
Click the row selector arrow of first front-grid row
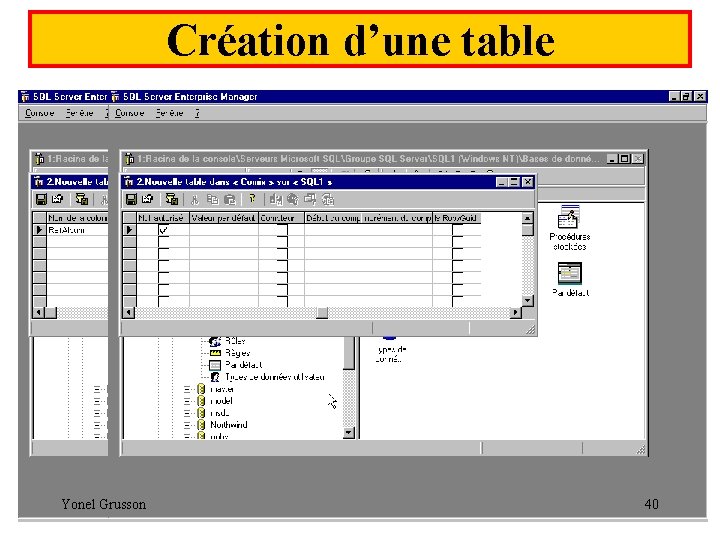click(x=129, y=230)
